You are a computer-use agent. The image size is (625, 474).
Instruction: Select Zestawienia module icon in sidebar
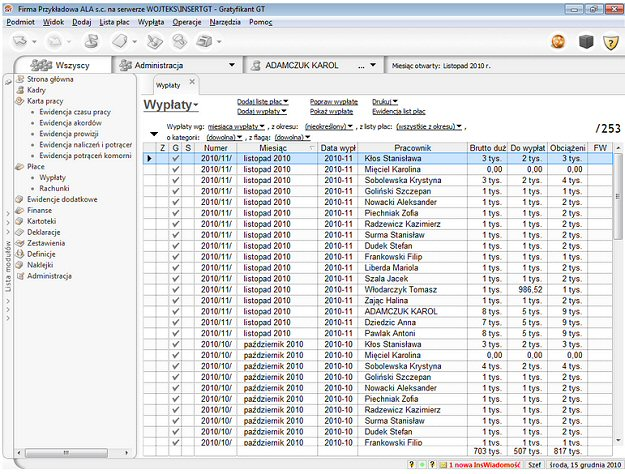click(x=19, y=243)
